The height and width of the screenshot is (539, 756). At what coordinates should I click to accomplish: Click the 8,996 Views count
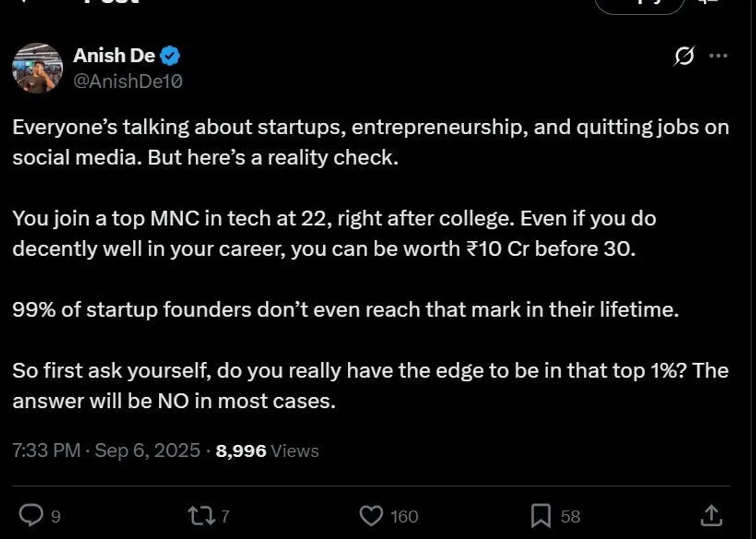267,451
